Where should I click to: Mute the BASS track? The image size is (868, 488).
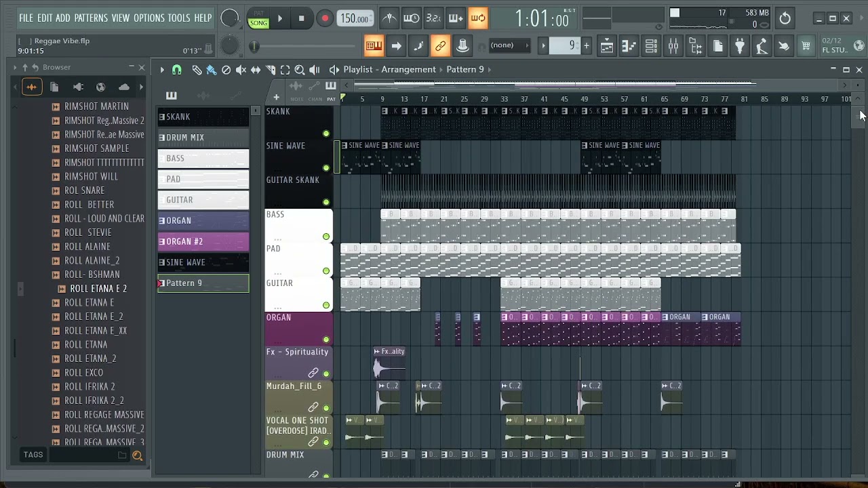tap(326, 237)
